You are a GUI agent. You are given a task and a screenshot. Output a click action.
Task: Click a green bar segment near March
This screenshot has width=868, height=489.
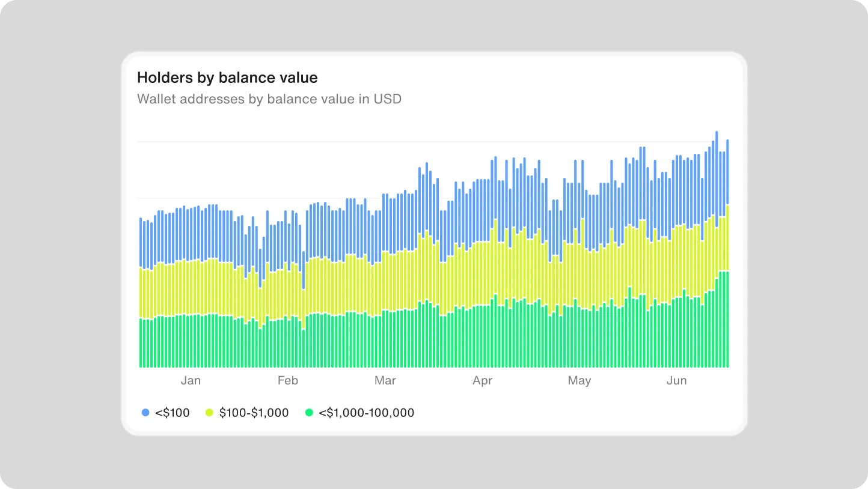coord(385,336)
